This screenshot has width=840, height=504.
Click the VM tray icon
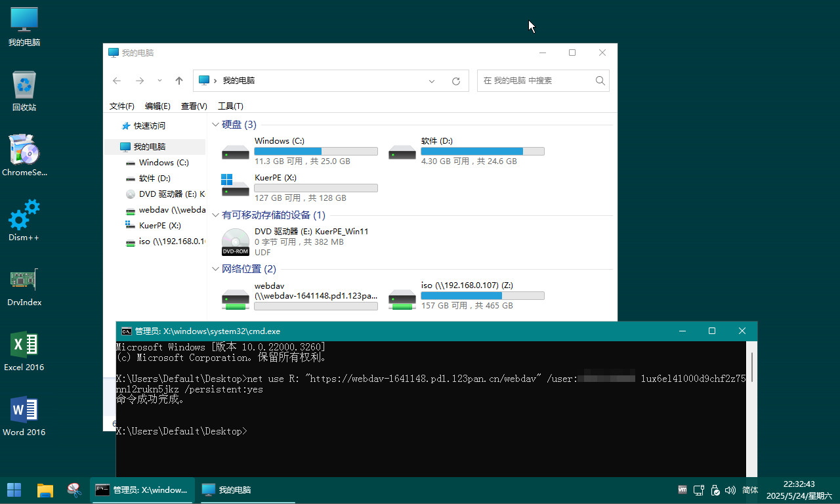tap(682, 490)
